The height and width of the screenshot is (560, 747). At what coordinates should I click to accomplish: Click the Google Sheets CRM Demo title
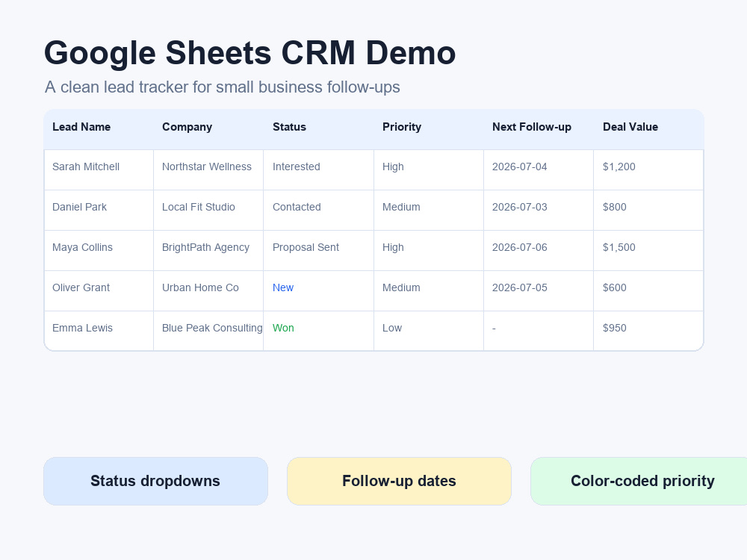(x=250, y=53)
